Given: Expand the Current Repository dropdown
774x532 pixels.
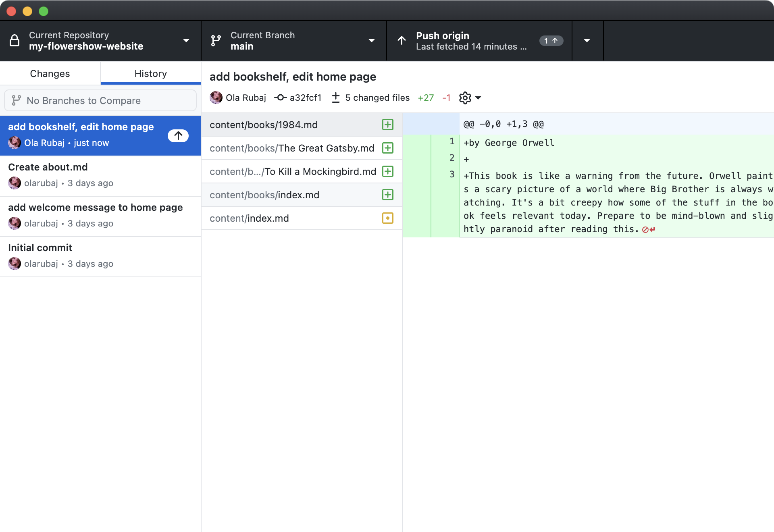Looking at the screenshot, I should click(186, 41).
